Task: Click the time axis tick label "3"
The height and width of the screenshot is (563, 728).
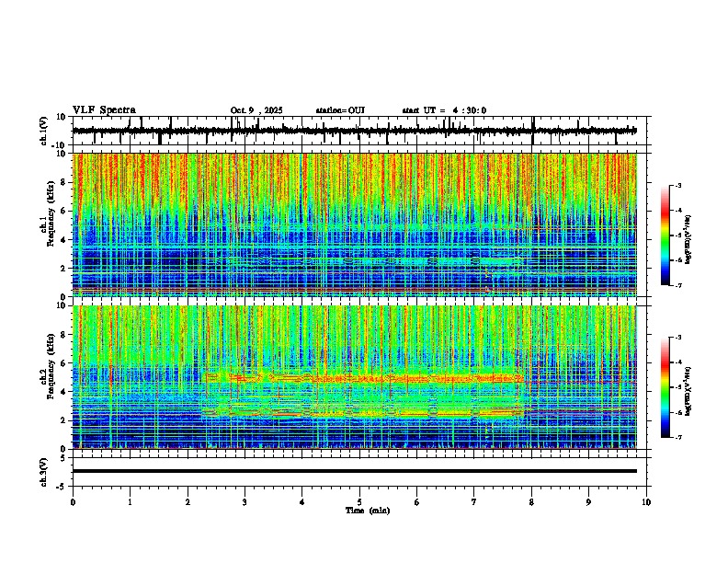Action: (245, 502)
